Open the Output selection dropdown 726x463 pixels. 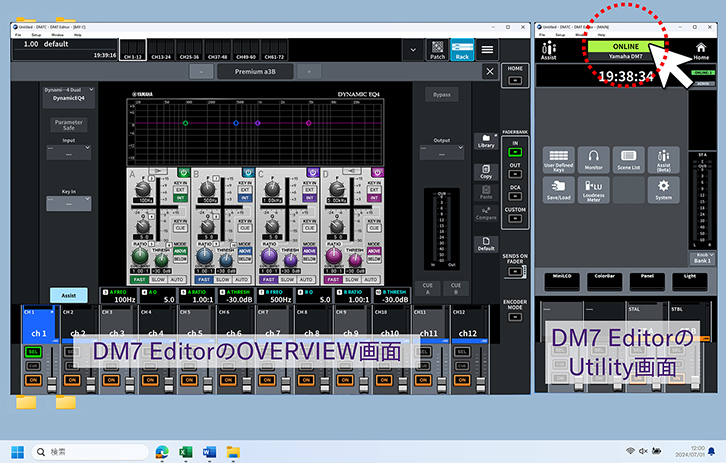pyautogui.click(x=441, y=154)
